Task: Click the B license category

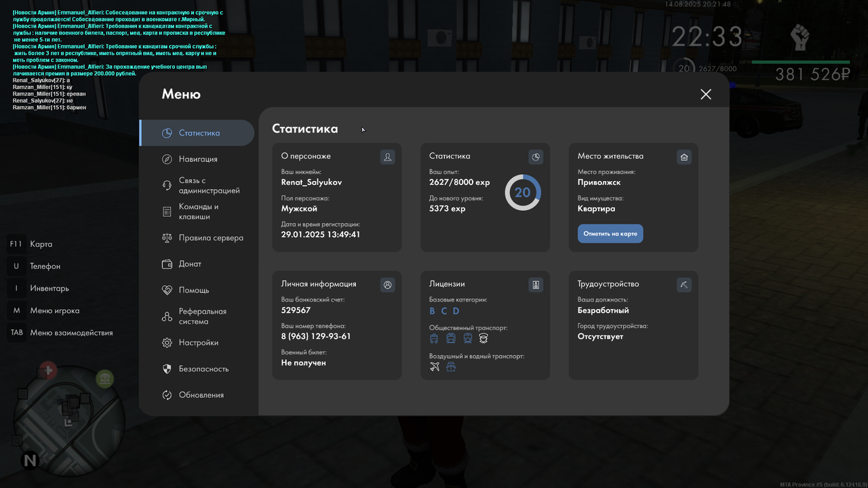Action: tap(433, 311)
